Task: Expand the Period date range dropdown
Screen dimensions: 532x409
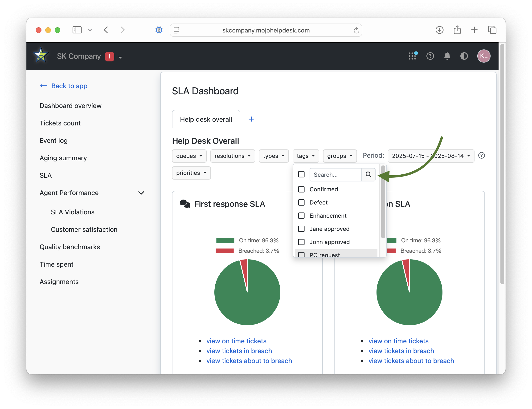Action: pos(431,156)
